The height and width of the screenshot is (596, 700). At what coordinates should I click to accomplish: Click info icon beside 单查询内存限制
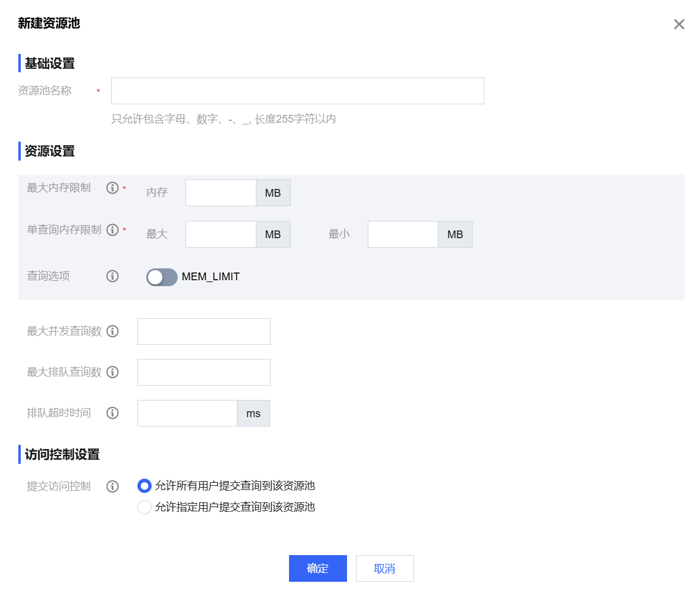(x=113, y=230)
